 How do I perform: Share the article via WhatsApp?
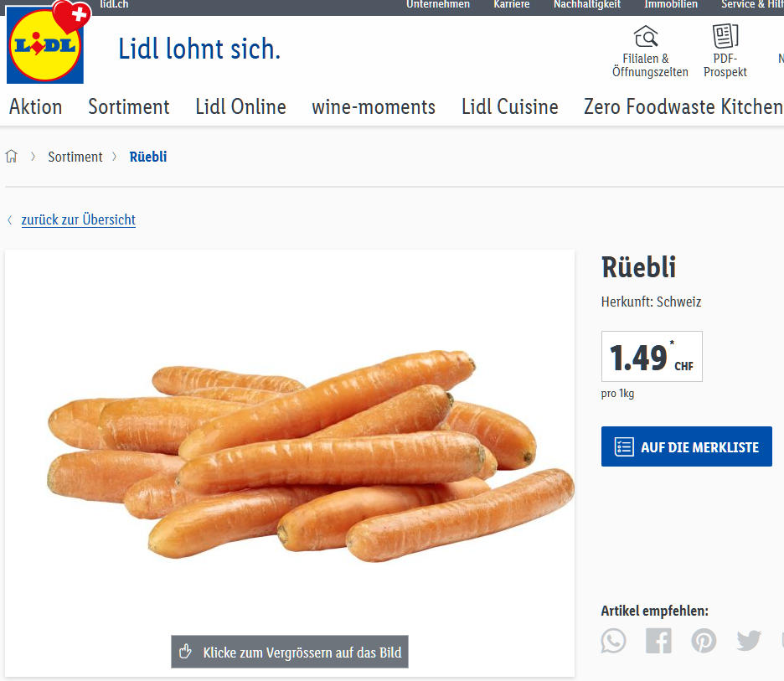614,641
